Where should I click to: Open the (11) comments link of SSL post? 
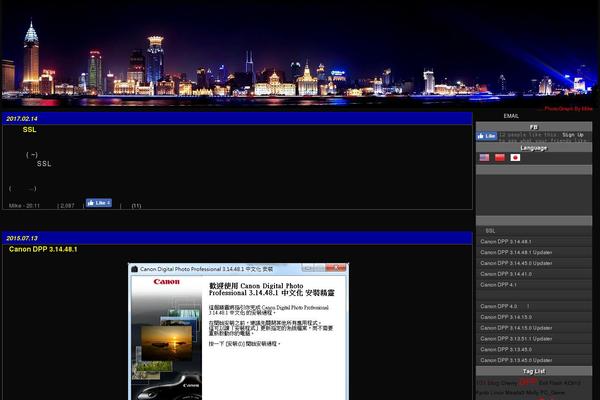pyautogui.click(x=136, y=206)
